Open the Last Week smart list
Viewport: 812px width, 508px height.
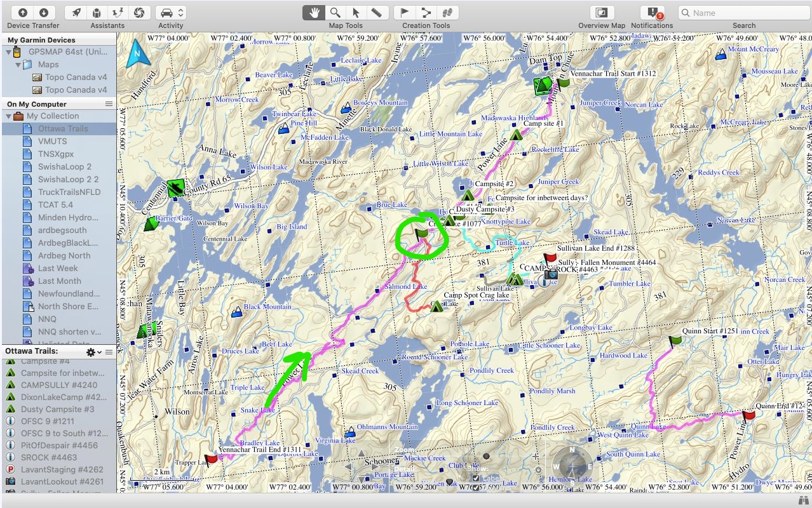58,268
